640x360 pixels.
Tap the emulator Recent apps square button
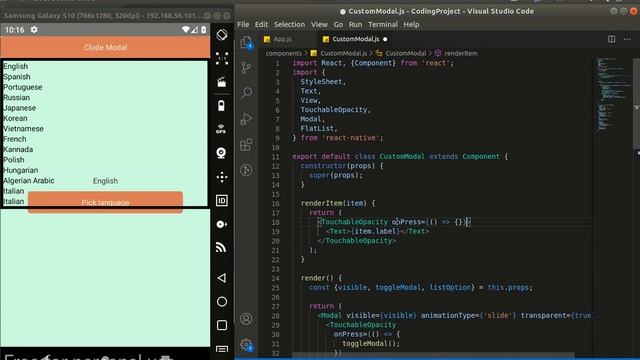(222, 325)
